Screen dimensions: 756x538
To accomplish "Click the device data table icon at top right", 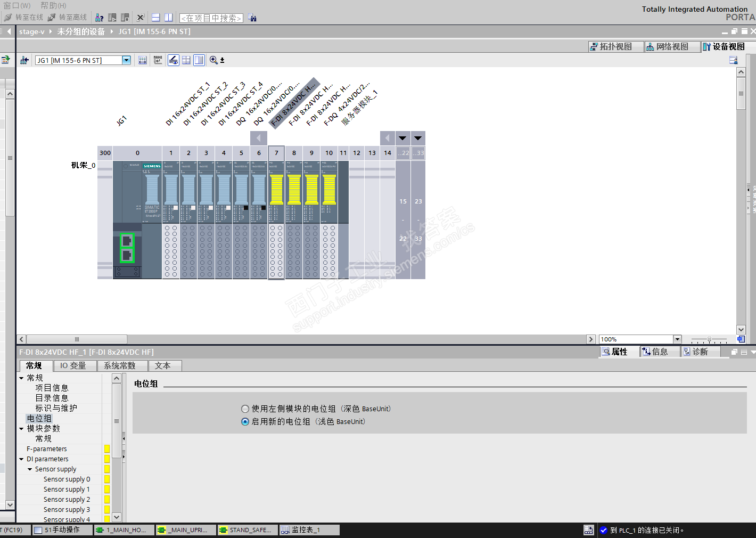I will (x=734, y=60).
